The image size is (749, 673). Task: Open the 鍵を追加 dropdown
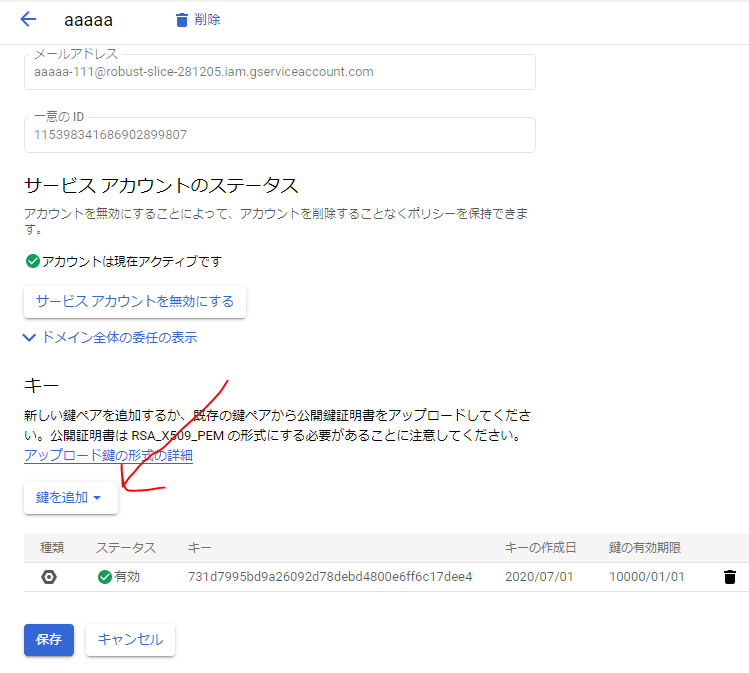[x=70, y=497]
